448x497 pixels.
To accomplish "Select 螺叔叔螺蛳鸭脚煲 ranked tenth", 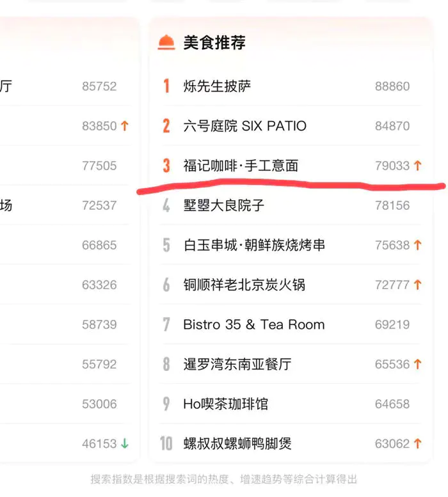I will coord(237,443).
